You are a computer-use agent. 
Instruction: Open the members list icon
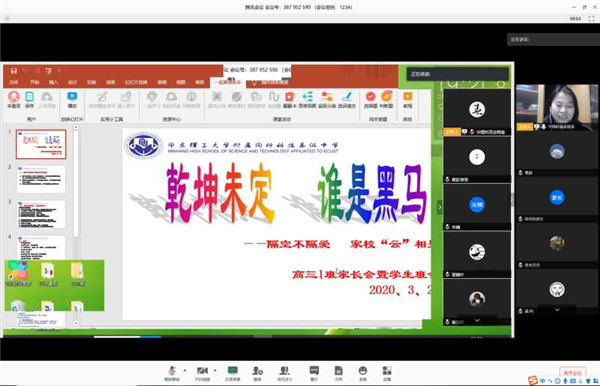[284, 373]
